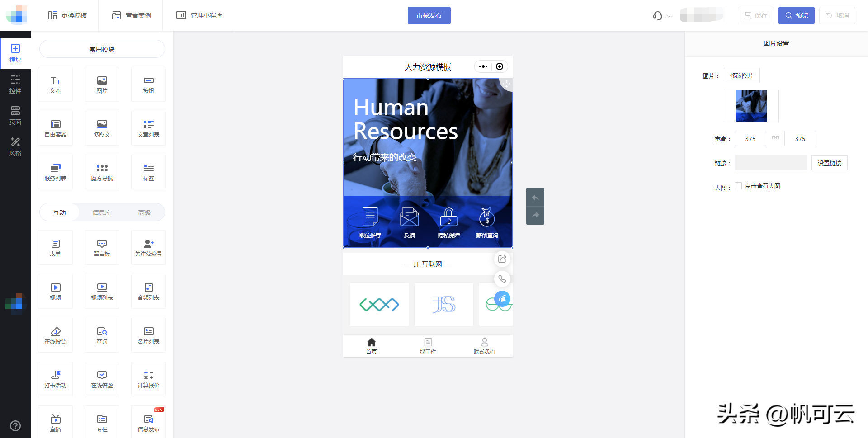
Task: Select the 首页 bottom navigation tab
Action: click(x=371, y=346)
